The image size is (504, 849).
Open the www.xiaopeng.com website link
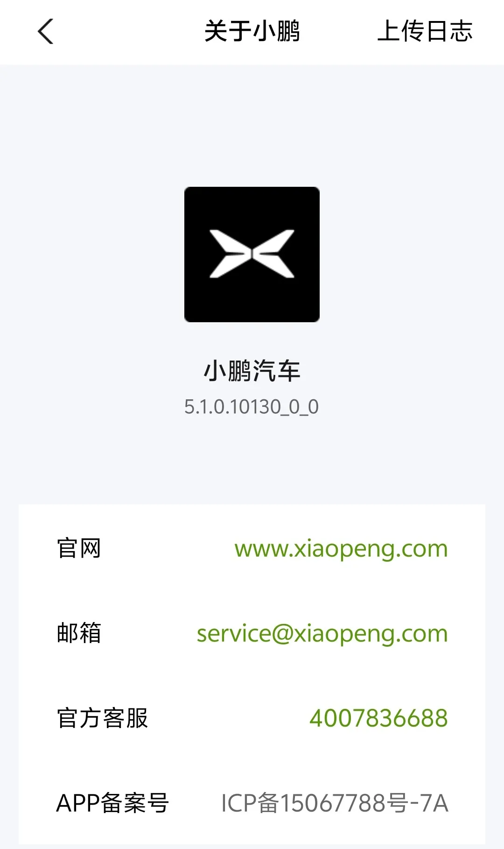[341, 549]
